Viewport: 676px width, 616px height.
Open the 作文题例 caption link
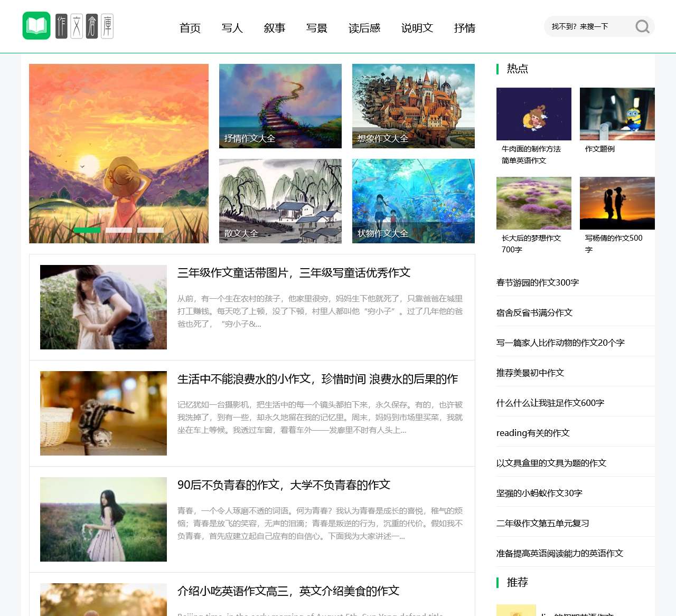[x=600, y=149]
